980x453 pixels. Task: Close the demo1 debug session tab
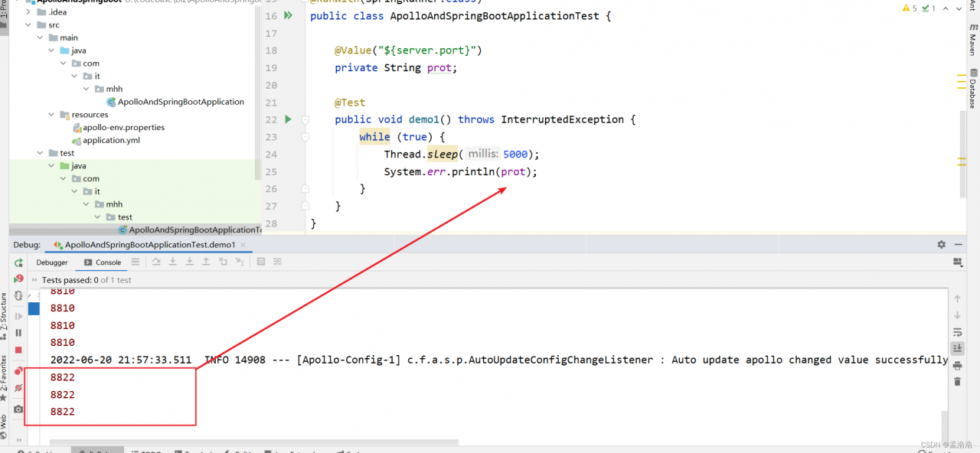(x=243, y=245)
